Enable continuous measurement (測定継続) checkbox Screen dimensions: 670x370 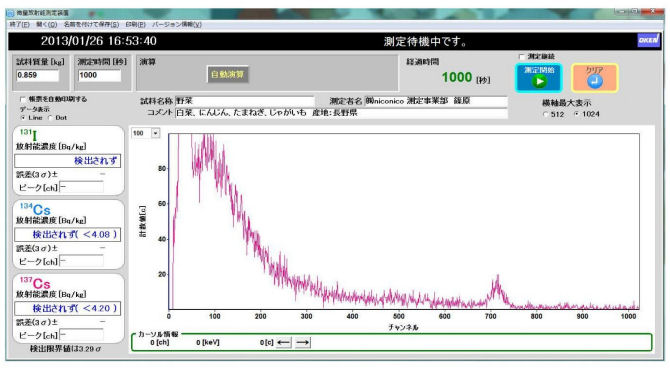pyautogui.click(x=521, y=56)
